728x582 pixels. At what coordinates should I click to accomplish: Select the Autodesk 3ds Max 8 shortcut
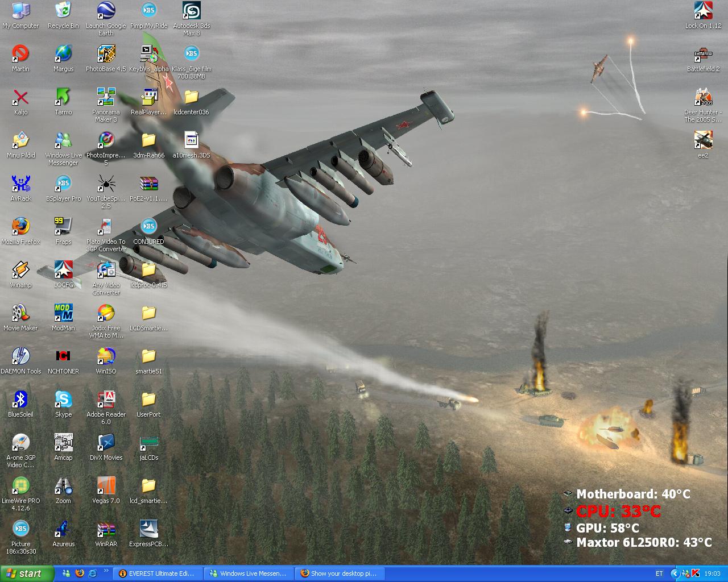pyautogui.click(x=192, y=19)
